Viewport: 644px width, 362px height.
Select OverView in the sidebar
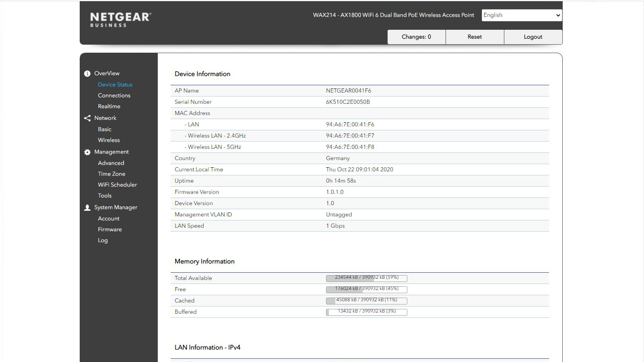coord(107,74)
